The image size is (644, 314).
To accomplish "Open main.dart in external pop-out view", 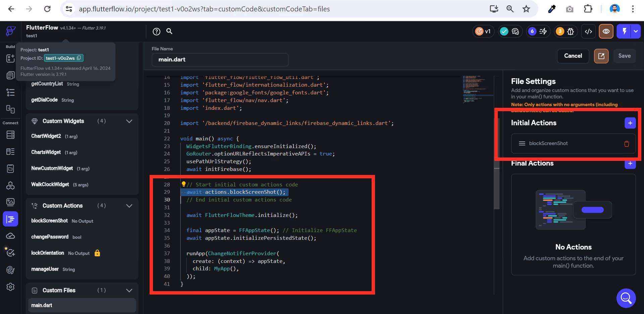I will [601, 56].
